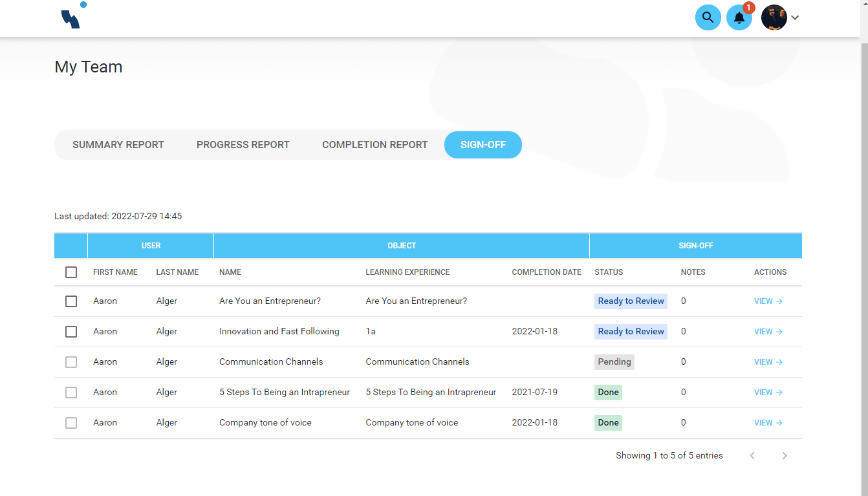
Task: Open the search with the magnifier icon
Action: point(708,17)
